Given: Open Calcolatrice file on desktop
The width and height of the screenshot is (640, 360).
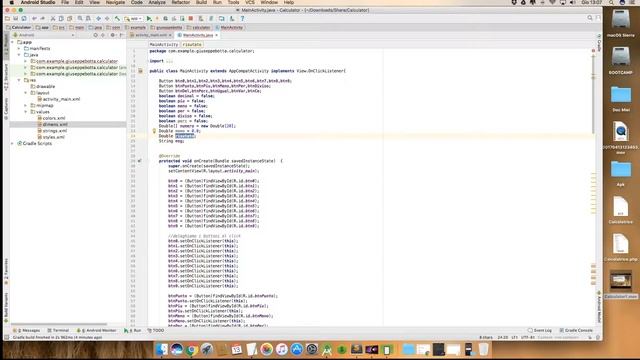Looking at the screenshot, I should point(620,210).
